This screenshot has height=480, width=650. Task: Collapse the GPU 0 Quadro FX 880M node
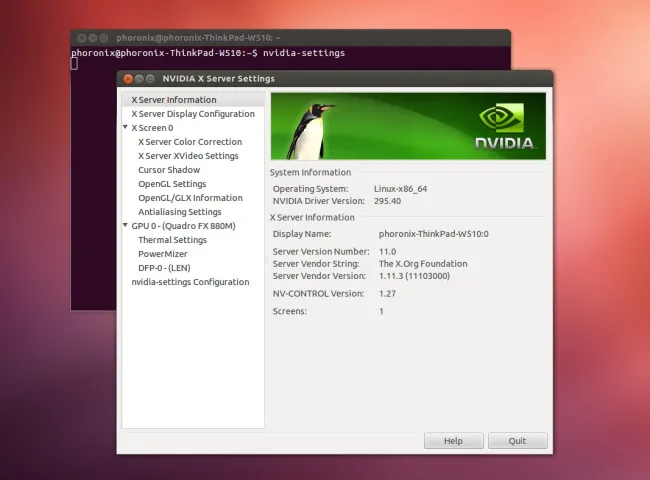tap(126, 226)
